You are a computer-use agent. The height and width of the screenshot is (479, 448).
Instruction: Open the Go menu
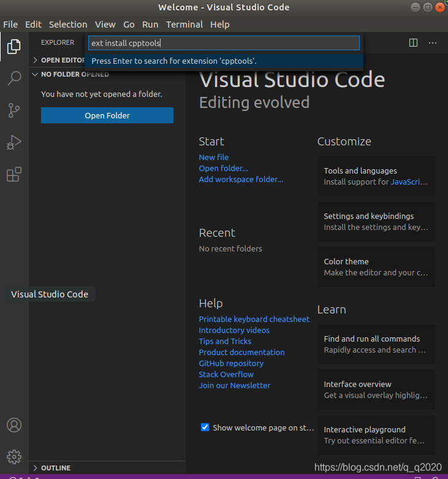click(129, 25)
